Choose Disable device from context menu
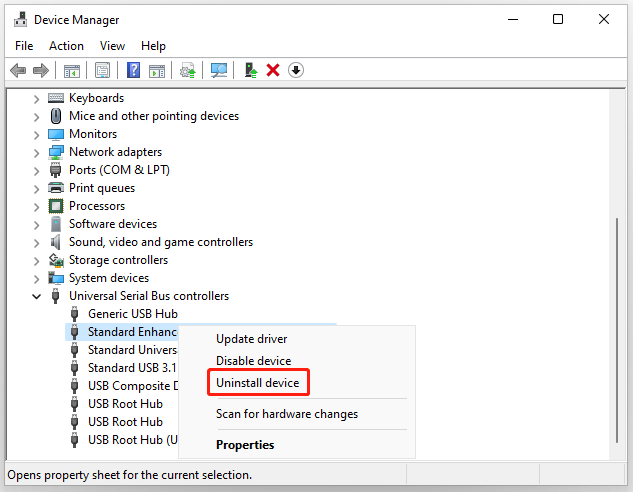633x492 pixels. click(x=253, y=361)
